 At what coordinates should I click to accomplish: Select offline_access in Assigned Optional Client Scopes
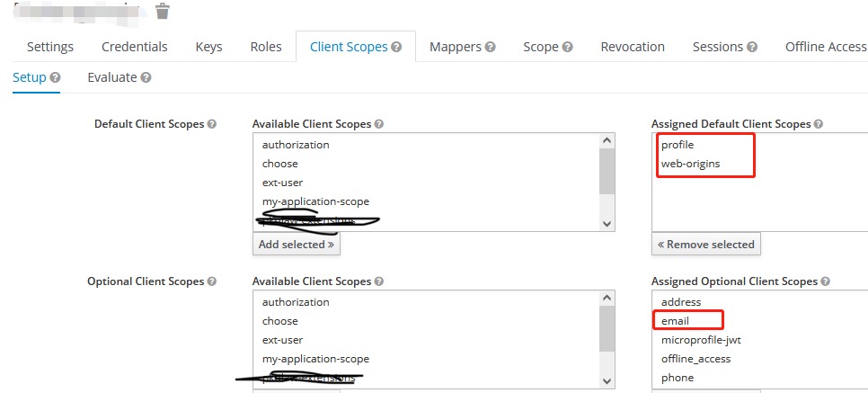coord(695,359)
